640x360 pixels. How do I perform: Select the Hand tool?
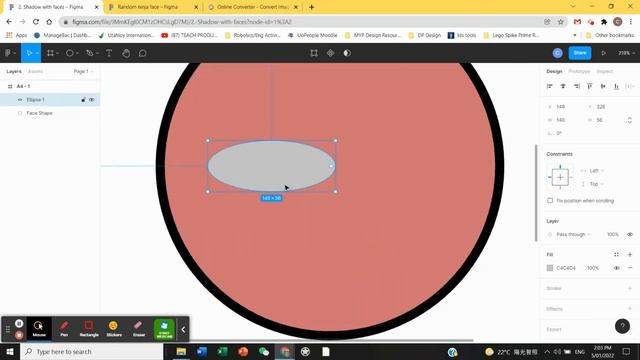[126, 53]
